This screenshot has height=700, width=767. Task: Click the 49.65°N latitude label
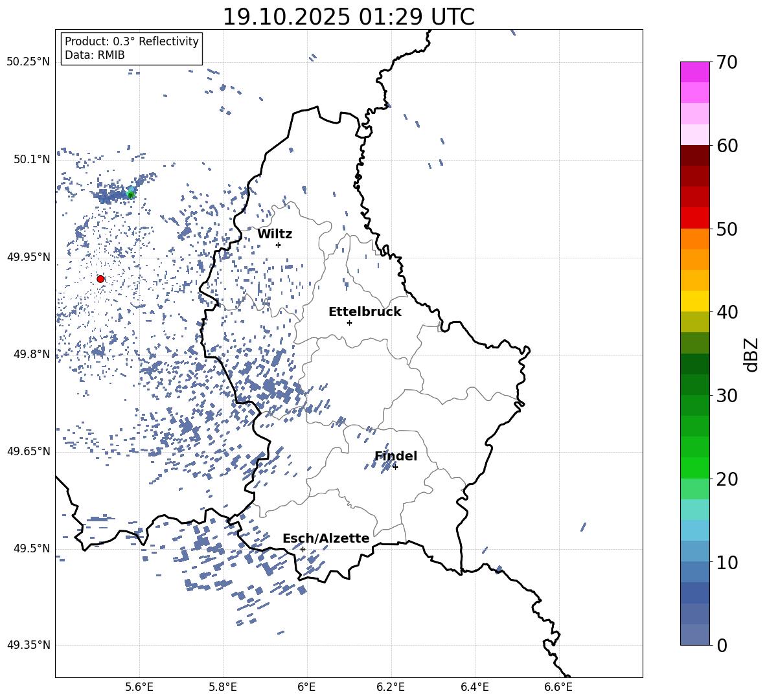29,451
